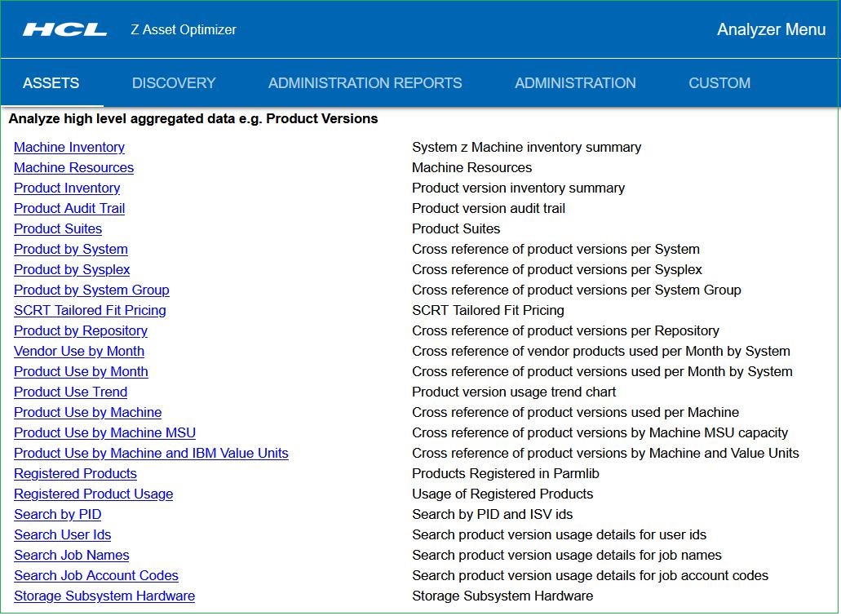
Task: Open Product Use by Machine MSU
Action: 104,433
